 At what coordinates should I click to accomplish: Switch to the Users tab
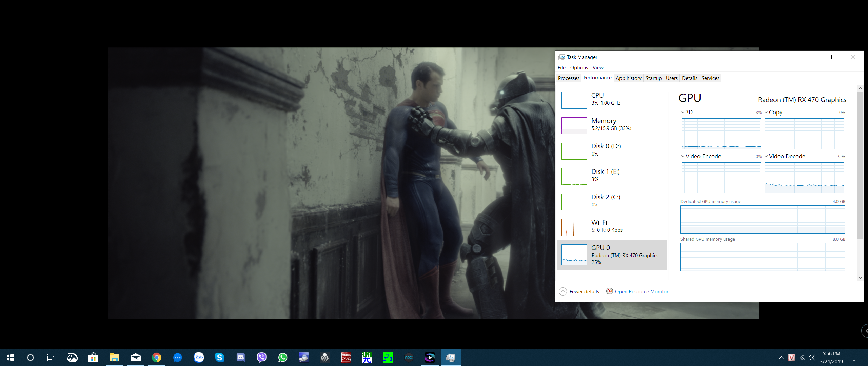click(x=672, y=78)
